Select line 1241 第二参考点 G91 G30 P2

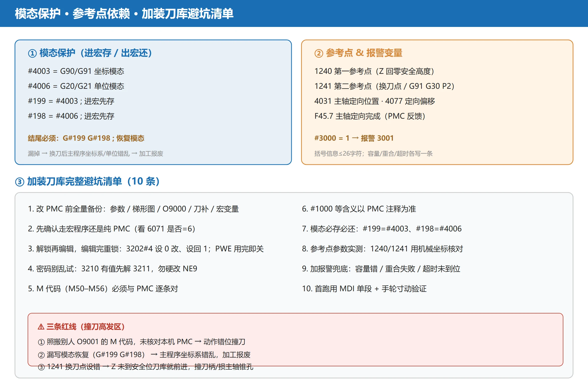pyautogui.click(x=384, y=86)
